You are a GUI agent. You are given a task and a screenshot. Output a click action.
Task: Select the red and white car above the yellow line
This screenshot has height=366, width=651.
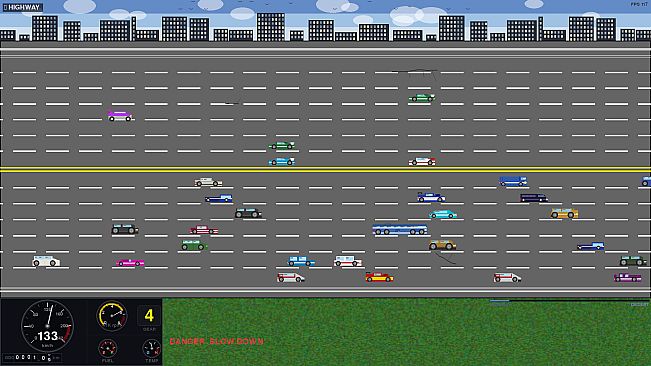(x=422, y=161)
